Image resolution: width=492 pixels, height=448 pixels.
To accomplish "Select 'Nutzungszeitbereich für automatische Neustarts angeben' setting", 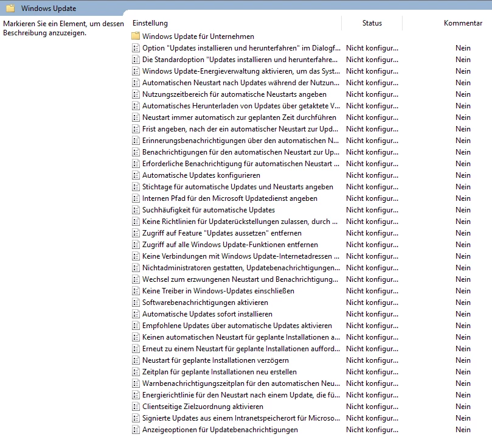I will click(x=234, y=94).
